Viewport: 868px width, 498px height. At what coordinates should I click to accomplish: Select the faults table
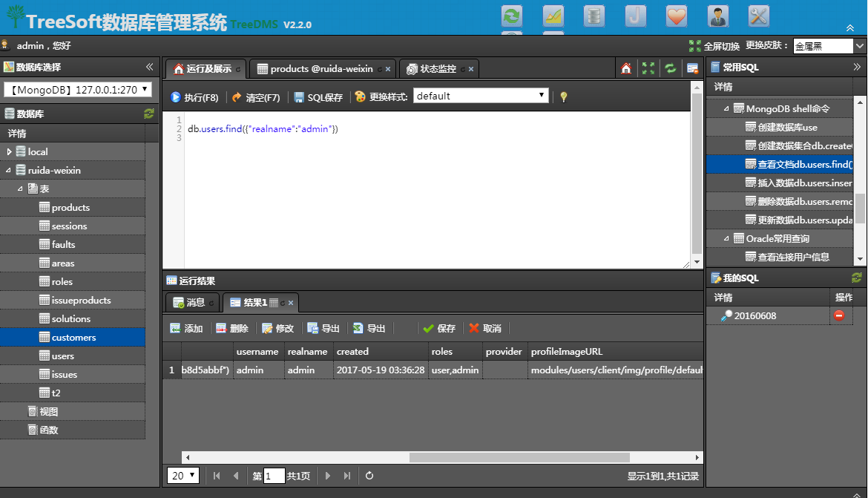coord(63,245)
